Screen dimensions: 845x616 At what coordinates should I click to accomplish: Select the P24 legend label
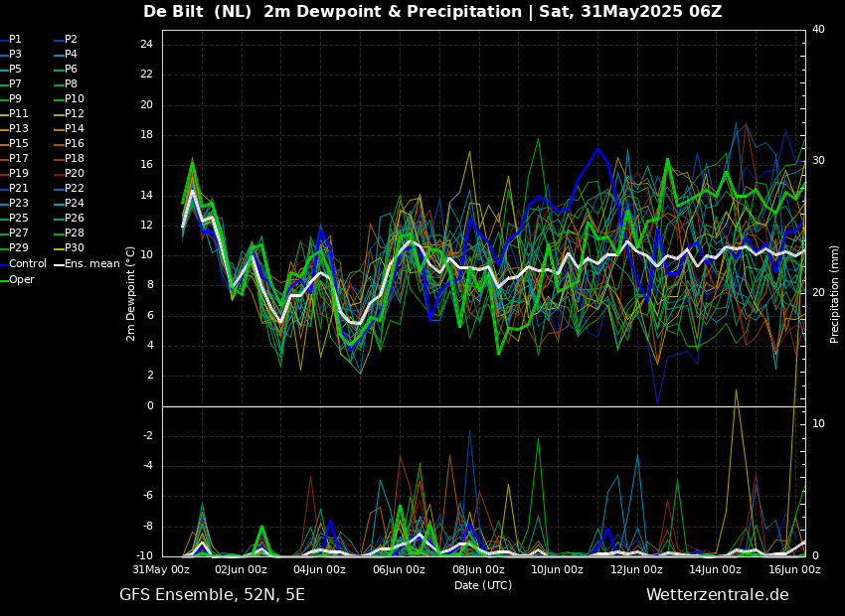point(70,203)
